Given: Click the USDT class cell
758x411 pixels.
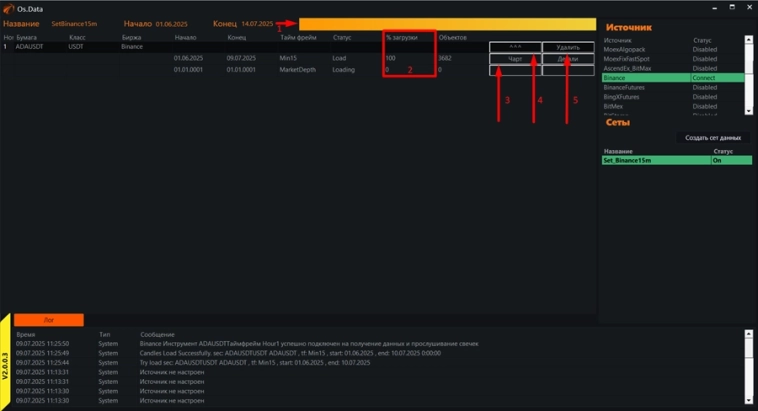Looking at the screenshot, I should (75, 47).
